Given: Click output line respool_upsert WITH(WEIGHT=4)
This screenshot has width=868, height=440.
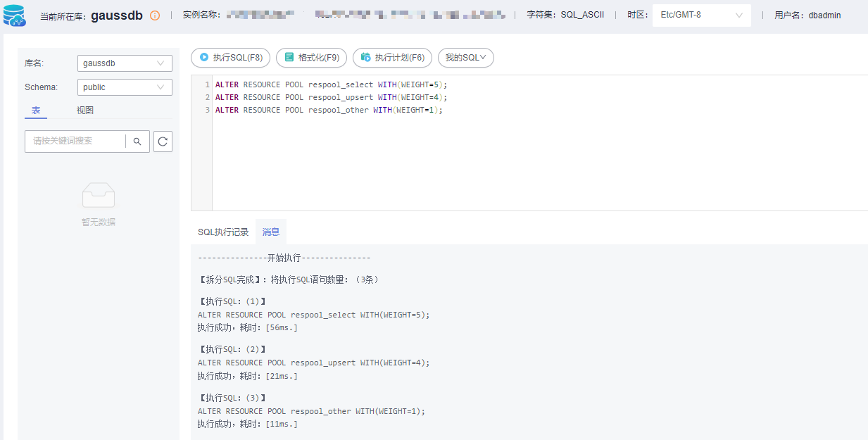Looking at the screenshot, I should coord(313,363).
